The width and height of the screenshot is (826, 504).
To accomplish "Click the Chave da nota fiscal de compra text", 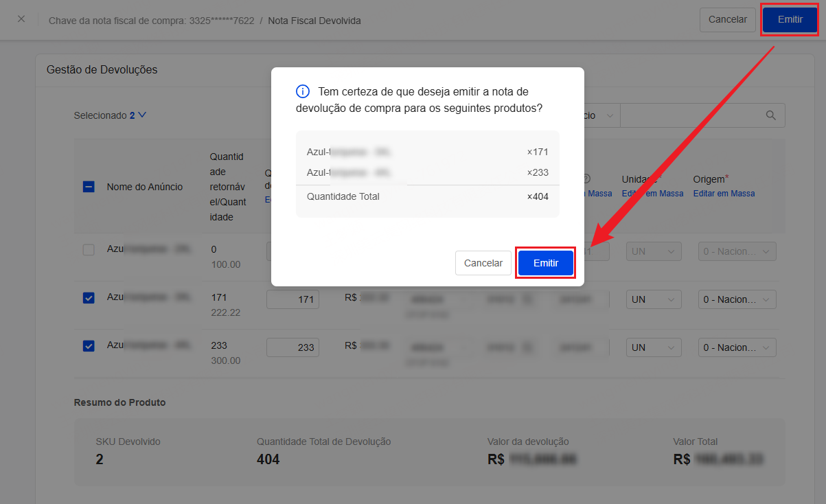I will click(x=150, y=21).
